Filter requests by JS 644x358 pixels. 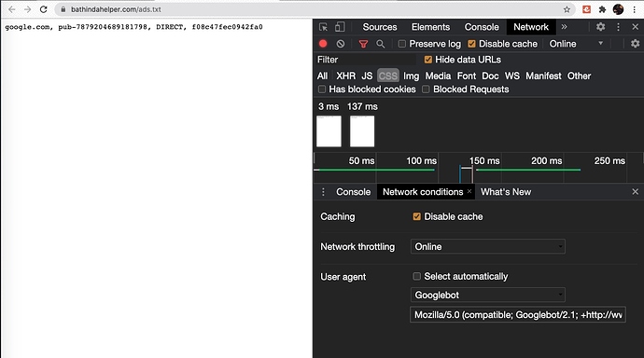367,76
